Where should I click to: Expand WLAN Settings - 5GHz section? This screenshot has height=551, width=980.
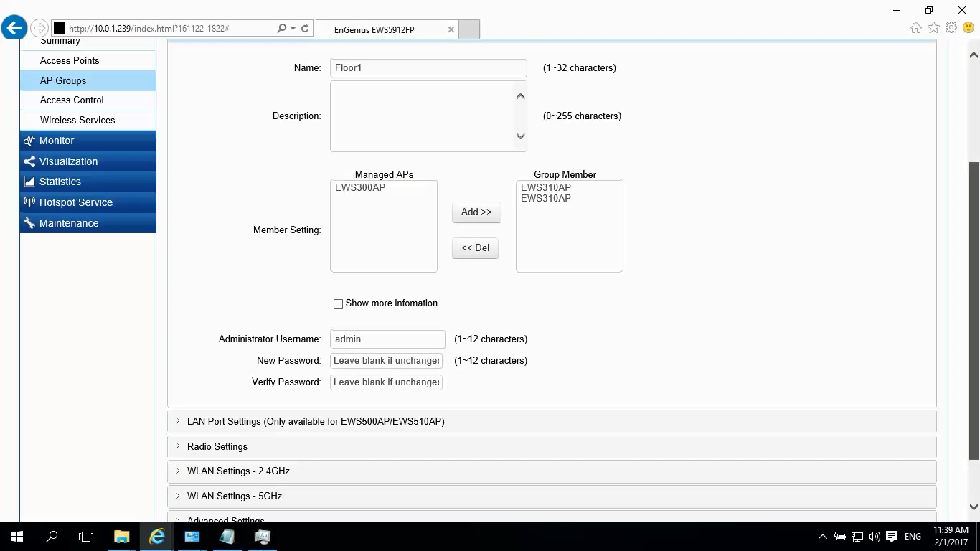click(552, 496)
